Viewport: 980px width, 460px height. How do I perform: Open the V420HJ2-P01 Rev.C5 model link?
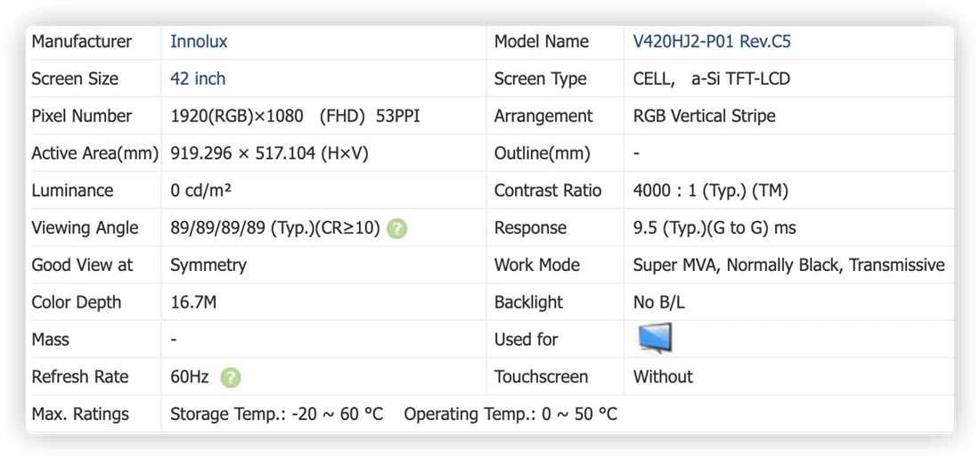(713, 42)
